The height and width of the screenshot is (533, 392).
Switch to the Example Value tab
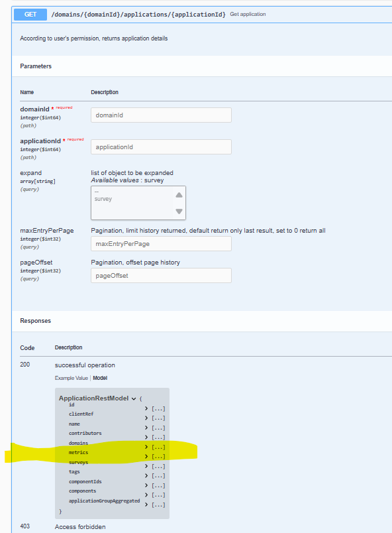click(x=72, y=378)
